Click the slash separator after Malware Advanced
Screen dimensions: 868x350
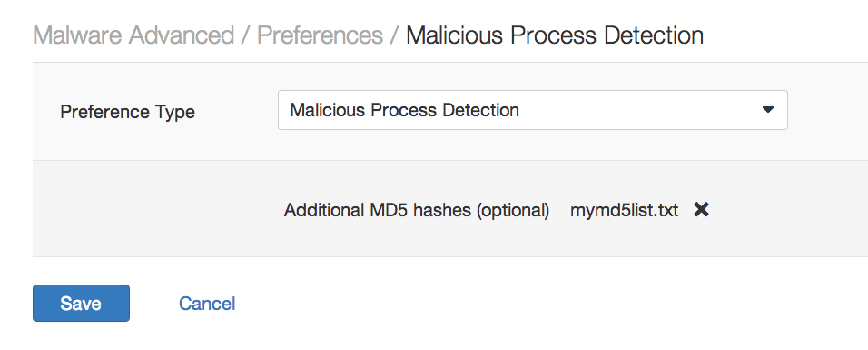point(245,35)
